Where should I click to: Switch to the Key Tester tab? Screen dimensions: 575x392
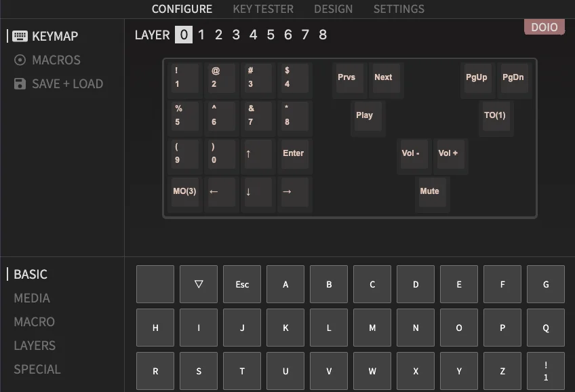[263, 9]
